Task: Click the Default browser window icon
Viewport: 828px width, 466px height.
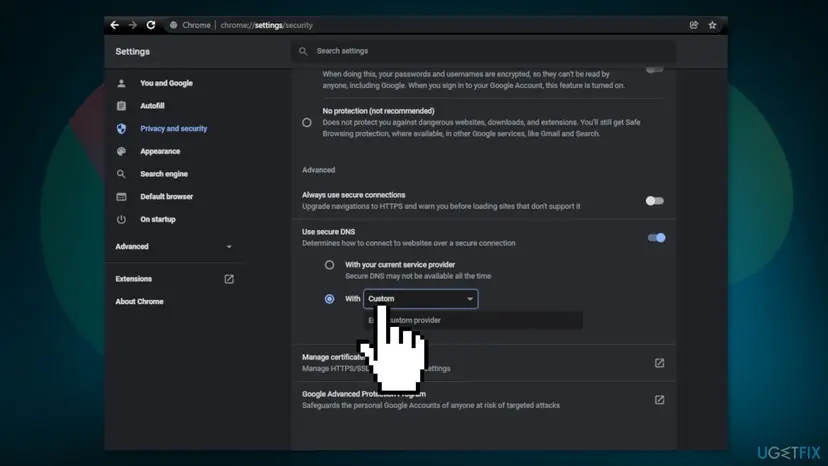Action: 121,197
